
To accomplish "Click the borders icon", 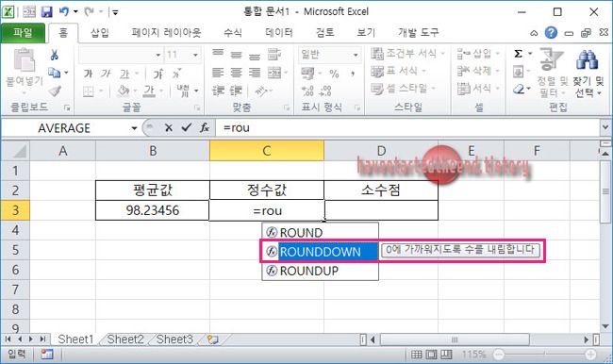I will pyautogui.click(x=89, y=91).
